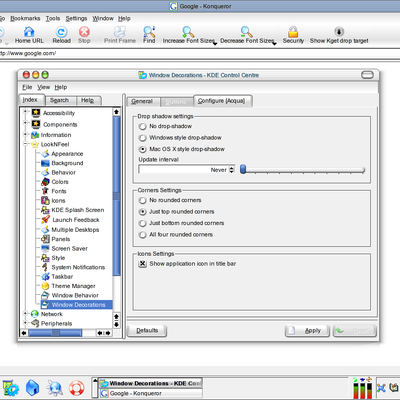Open the Panels module

point(55,239)
